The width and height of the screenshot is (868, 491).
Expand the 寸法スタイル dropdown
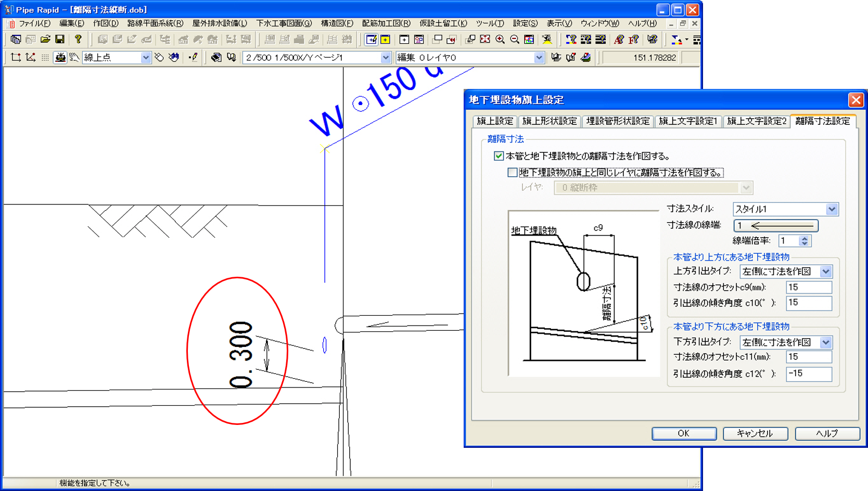coord(831,209)
